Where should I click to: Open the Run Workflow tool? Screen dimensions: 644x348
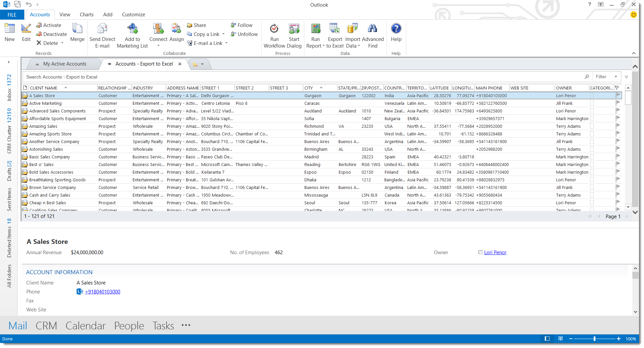[274, 29]
